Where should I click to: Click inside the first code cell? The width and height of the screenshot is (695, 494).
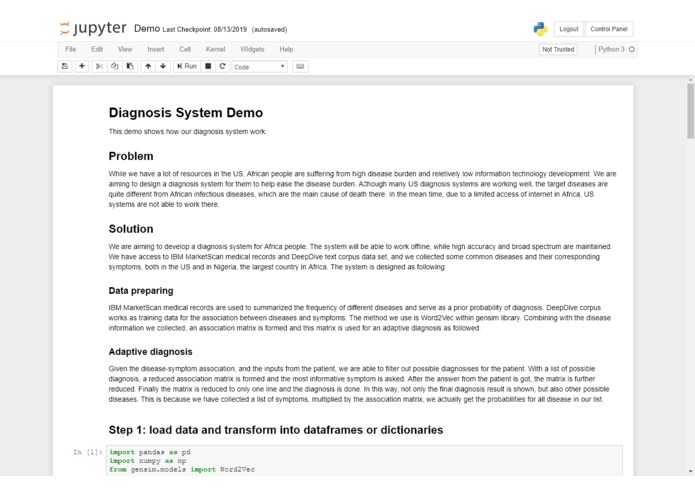click(364, 461)
